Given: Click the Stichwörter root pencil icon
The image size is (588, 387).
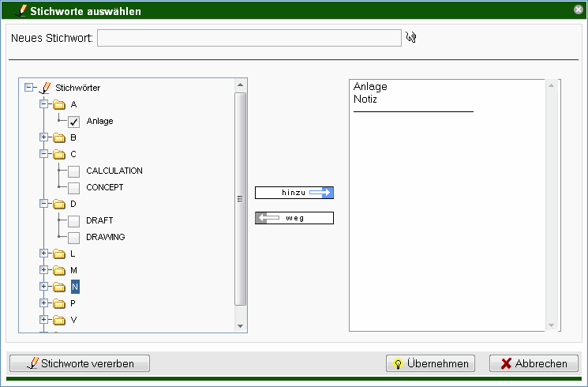Looking at the screenshot, I should [x=45, y=88].
